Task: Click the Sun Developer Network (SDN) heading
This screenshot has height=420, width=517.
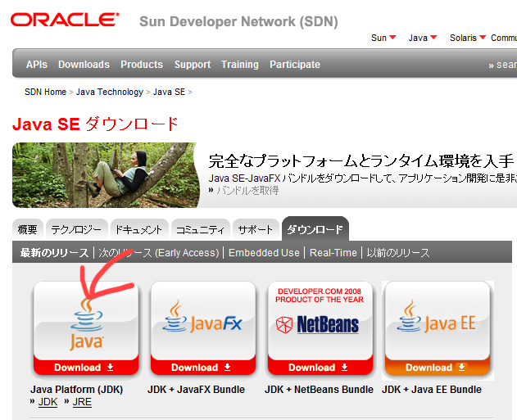Action: [x=238, y=22]
